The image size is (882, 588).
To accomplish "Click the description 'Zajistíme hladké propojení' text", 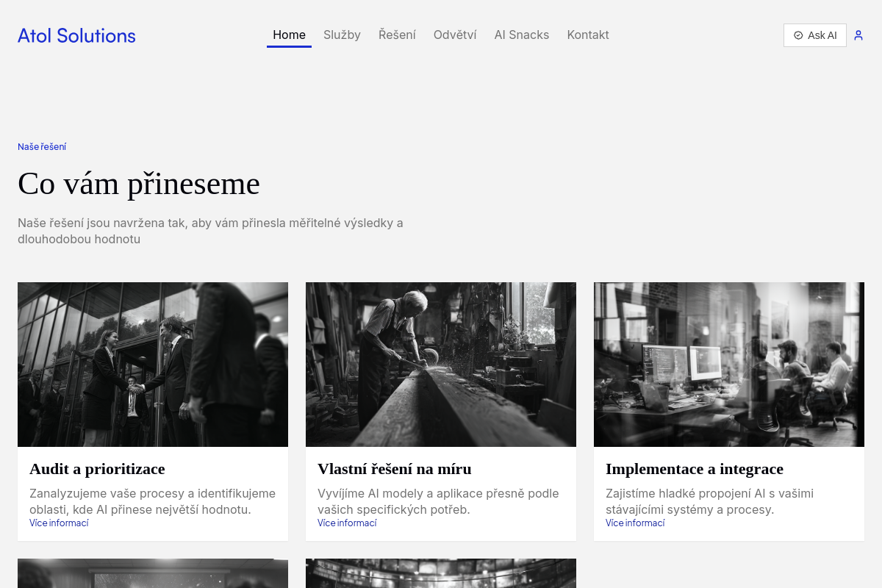I will [710, 501].
